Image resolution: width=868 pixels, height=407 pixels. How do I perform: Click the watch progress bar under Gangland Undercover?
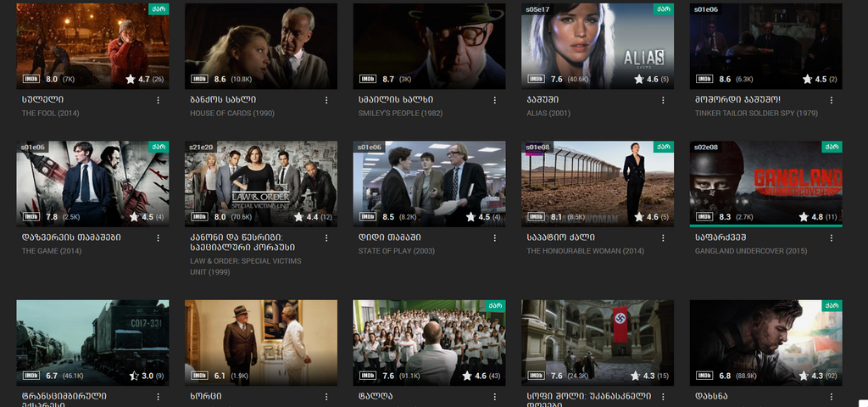click(766, 226)
